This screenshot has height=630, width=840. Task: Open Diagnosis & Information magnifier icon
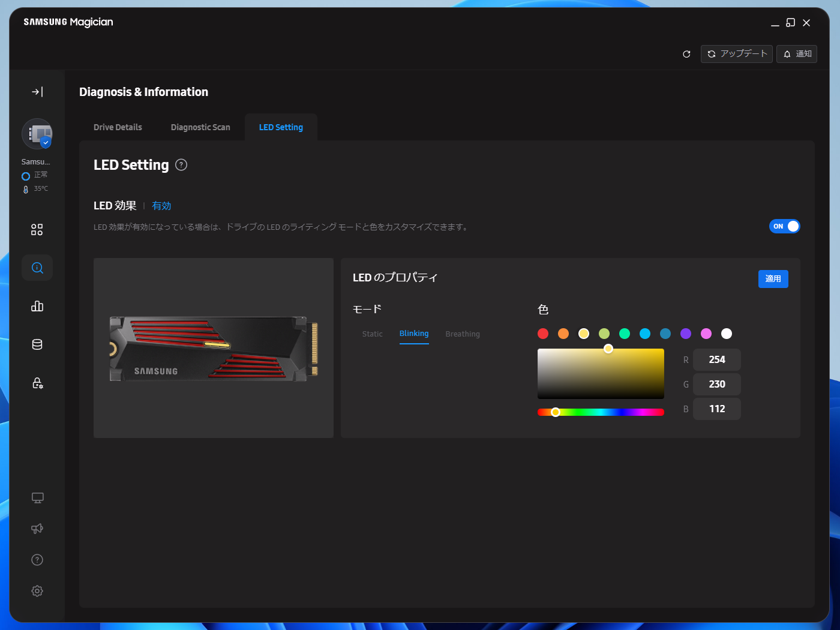(37, 268)
